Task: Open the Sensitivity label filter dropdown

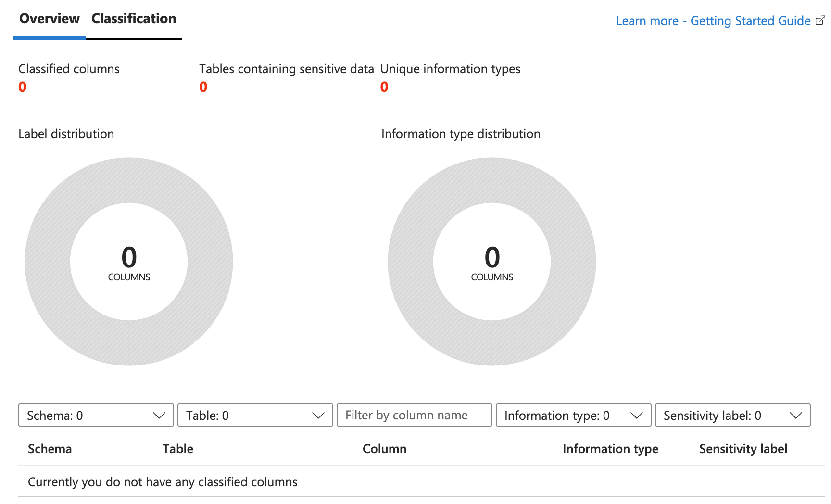Action: [x=732, y=415]
